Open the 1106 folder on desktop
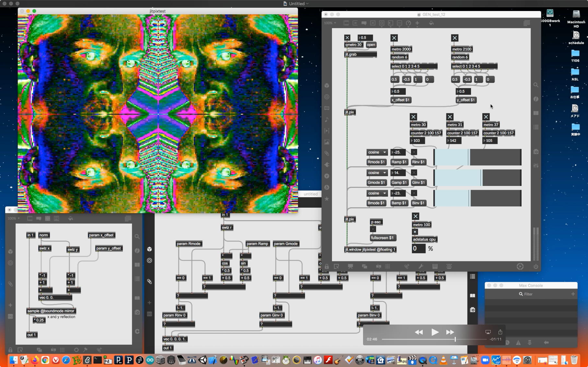The image size is (588, 367). [x=575, y=56]
